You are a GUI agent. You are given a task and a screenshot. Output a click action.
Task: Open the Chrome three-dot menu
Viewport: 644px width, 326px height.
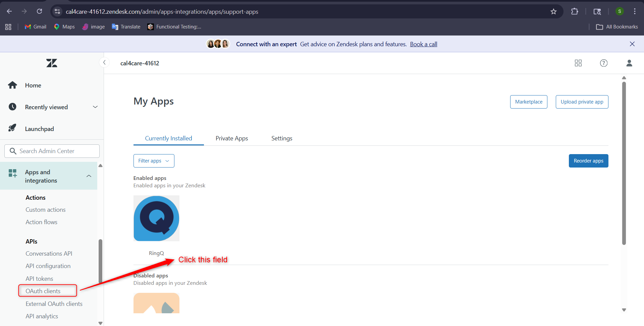[635, 11]
